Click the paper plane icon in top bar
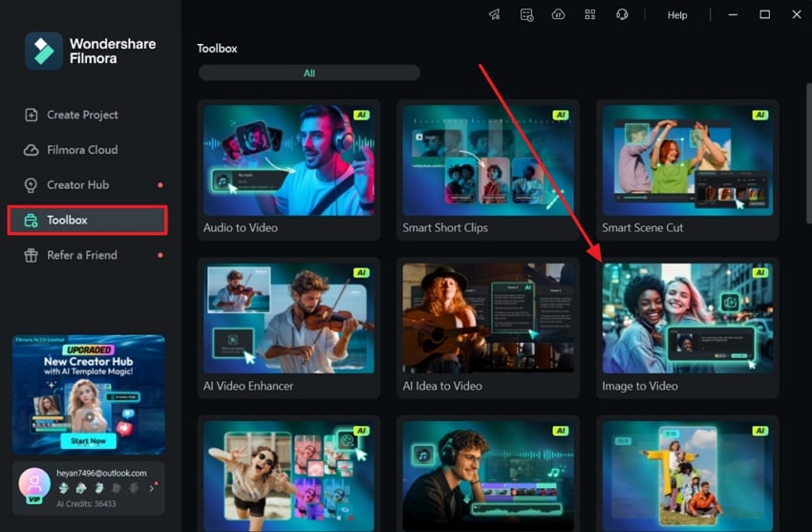 coord(495,14)
